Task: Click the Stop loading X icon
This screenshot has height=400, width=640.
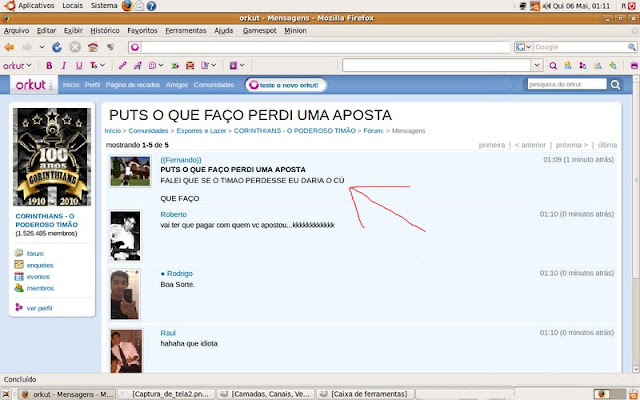Action: pyautogui.click(x=75, y=47)
